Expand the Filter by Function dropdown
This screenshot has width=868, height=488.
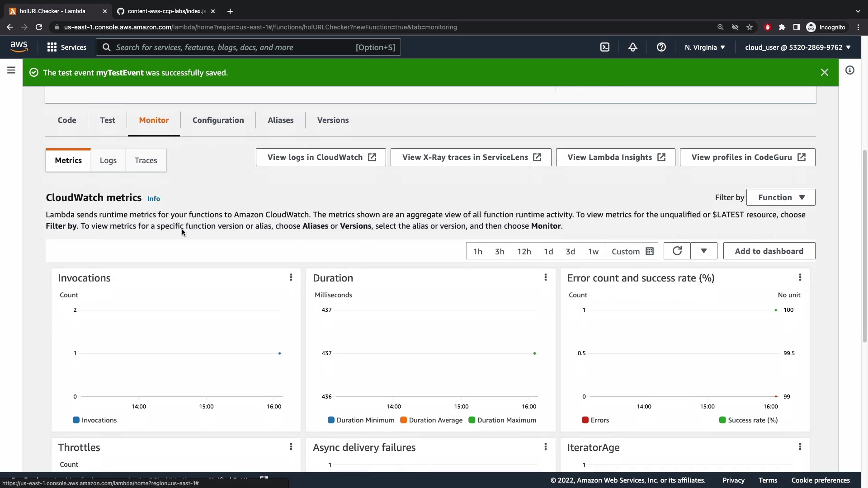click(x=781, y=197)
